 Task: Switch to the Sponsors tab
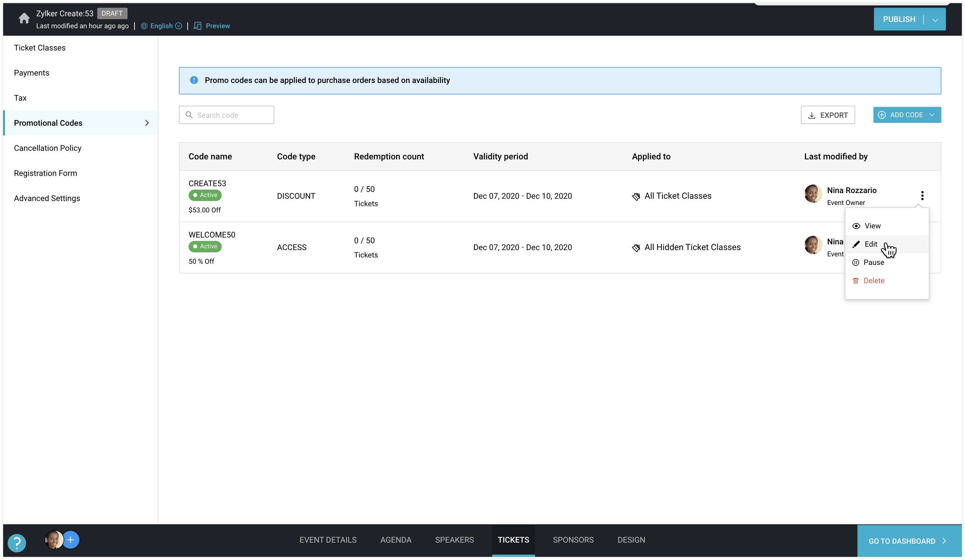tap(573, 540)
